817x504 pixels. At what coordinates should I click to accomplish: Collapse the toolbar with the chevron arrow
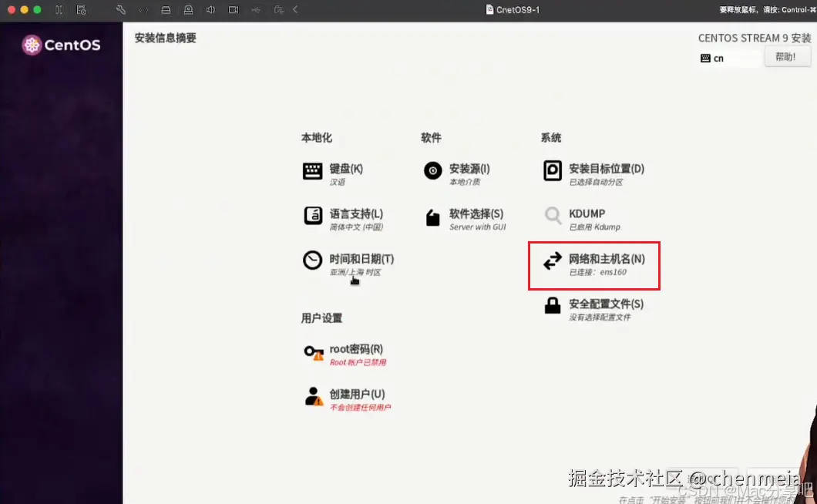(295, 10)
